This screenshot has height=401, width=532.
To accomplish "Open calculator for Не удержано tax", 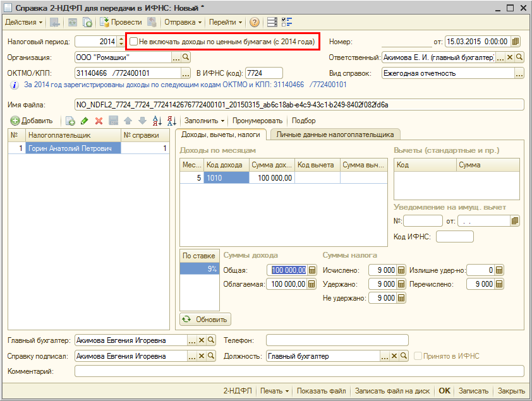I will point(401,298).
